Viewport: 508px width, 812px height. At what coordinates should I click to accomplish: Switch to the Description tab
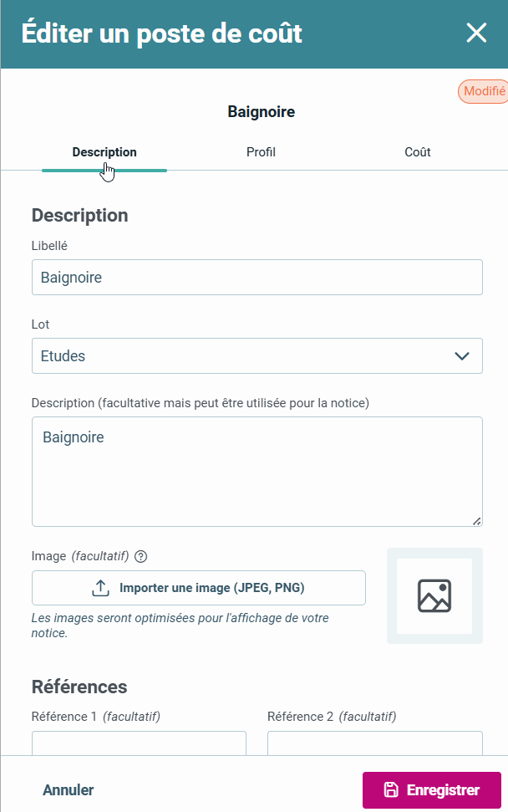[x=104, y=152]
